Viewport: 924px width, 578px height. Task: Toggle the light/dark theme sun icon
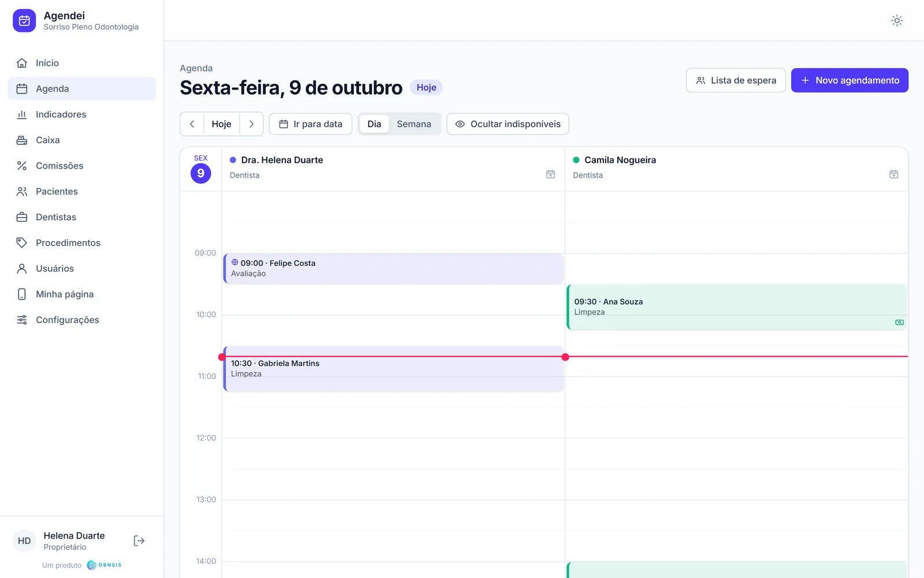click(896, 21)
